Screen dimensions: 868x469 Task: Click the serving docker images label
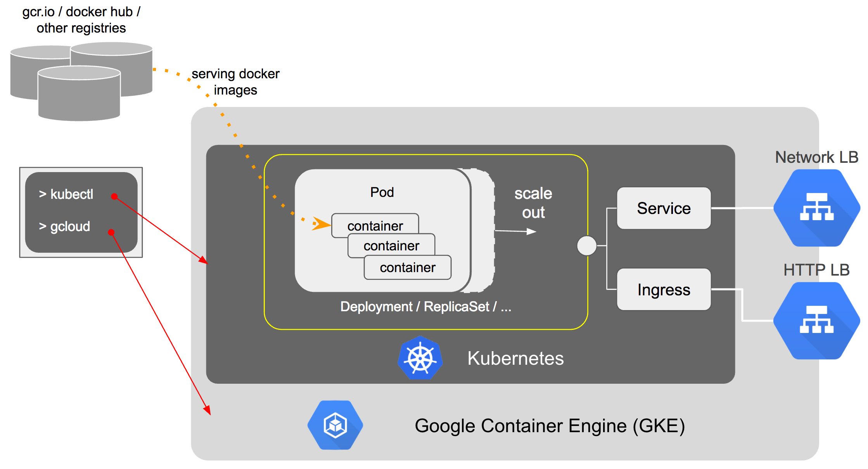(x=235, y=82)
